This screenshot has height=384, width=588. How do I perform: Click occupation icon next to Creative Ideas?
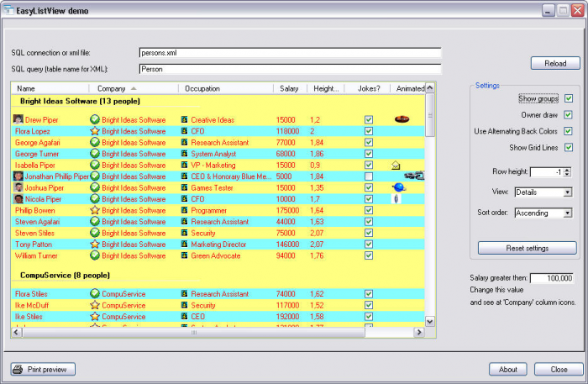pos(184,119)
